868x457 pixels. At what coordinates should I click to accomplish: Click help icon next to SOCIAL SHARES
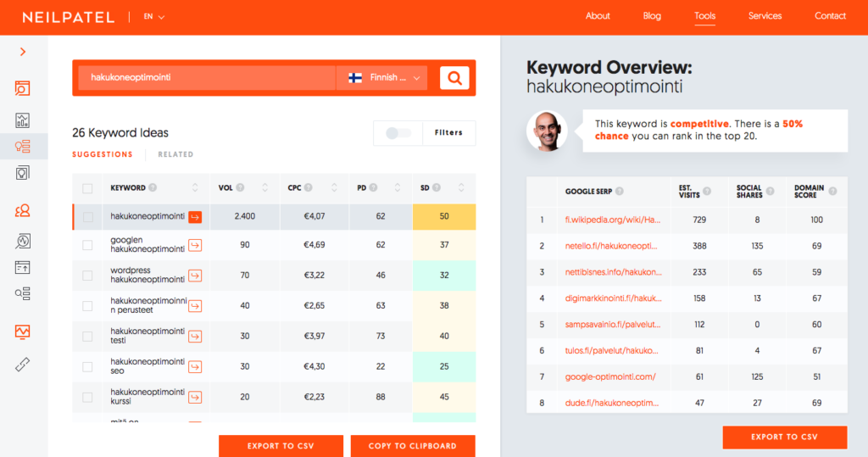(x=770, y=191)
